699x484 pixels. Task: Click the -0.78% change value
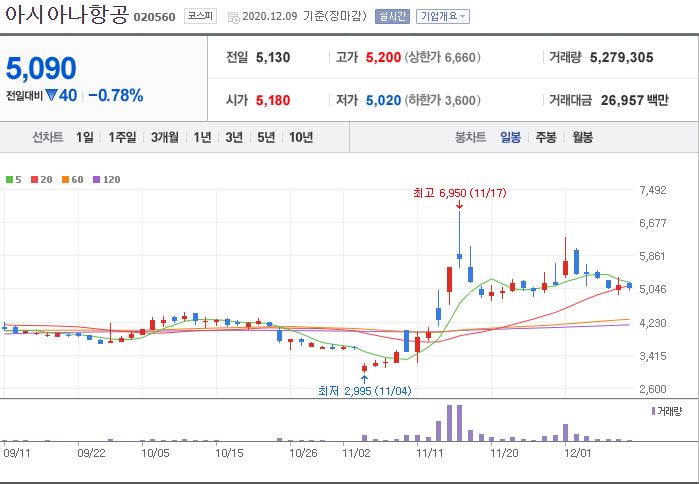point(116,95)
